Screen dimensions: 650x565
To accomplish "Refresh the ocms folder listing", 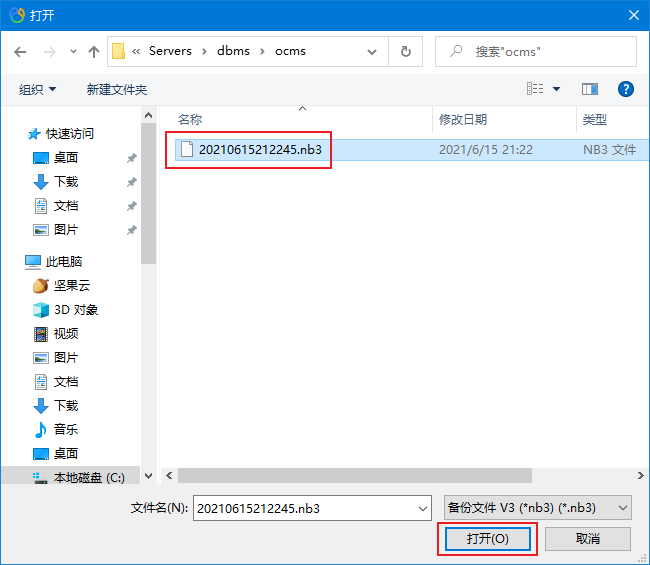I will click(x=405, y=51).
